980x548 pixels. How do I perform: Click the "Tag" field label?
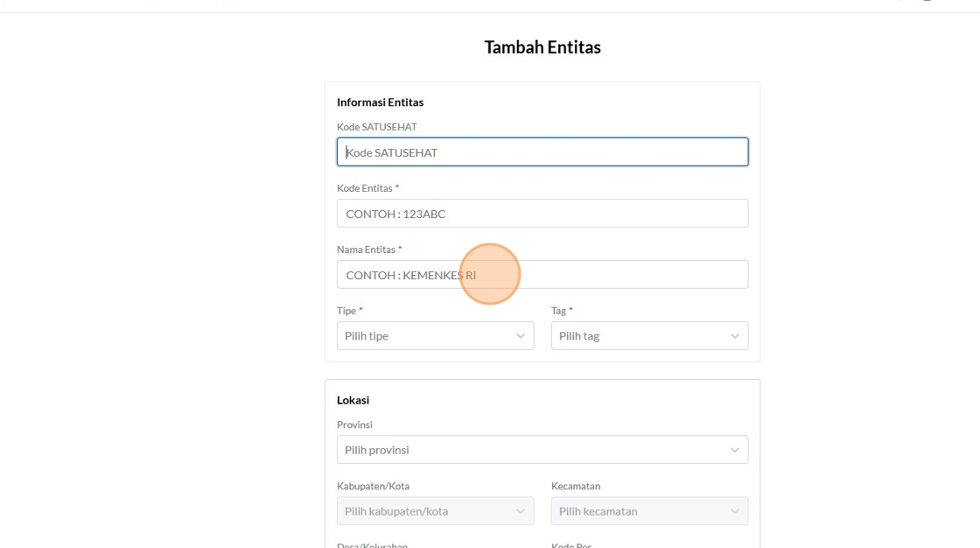click(559, 311)
